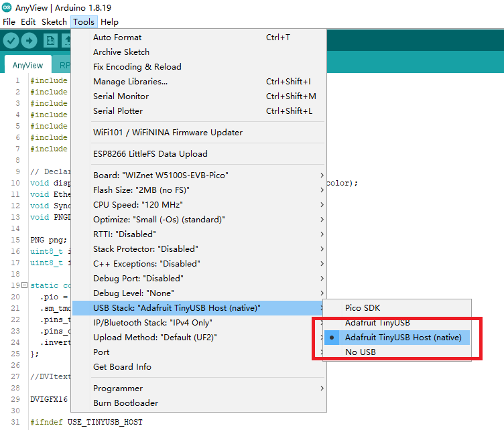Select the Adafruit TinyUSB Host (native) option
This screenshot has height=430, width=504.
pyautogui.click(x=397, y=338)
